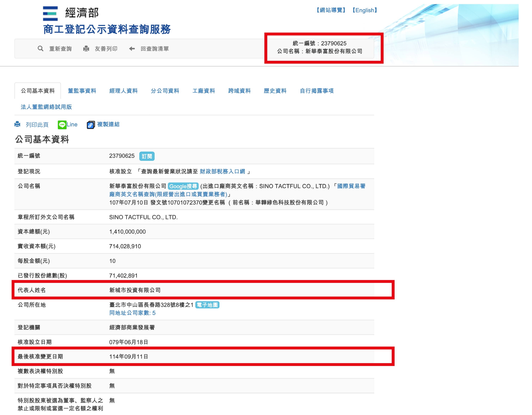Click the 訂閱 badge next to 統一編號

(147, 156)
